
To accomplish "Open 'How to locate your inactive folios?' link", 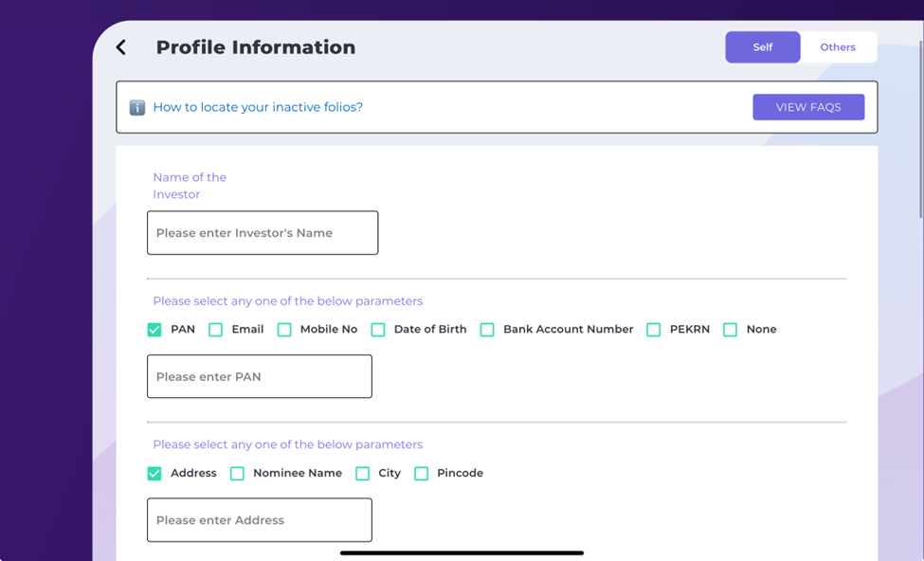I will pyautogui.click(x=258, y=107).
